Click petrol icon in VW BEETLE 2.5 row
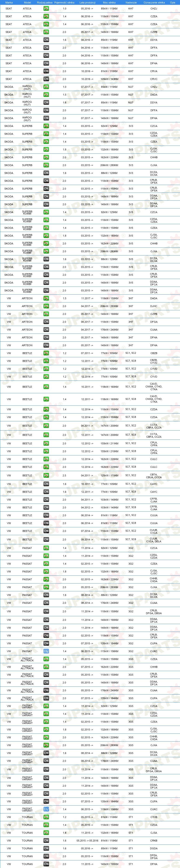Screen dimensions: 180x868 tap(46, 475)
